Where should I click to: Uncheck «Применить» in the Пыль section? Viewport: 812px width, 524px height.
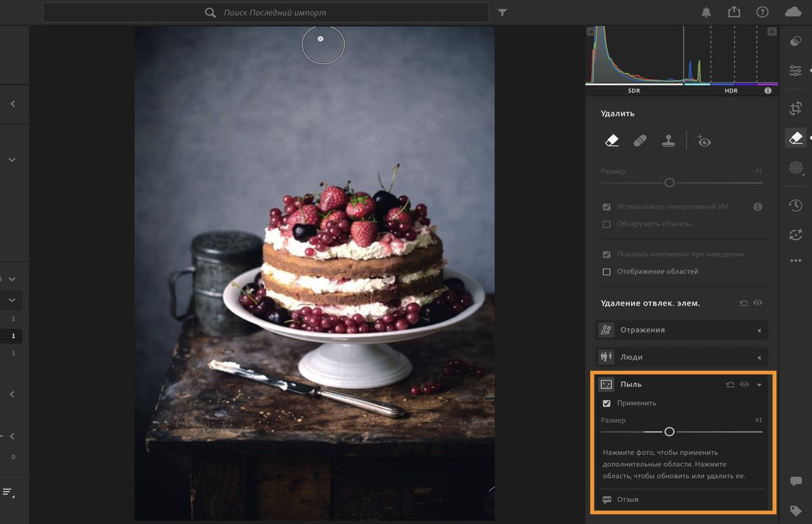[606, 402]
